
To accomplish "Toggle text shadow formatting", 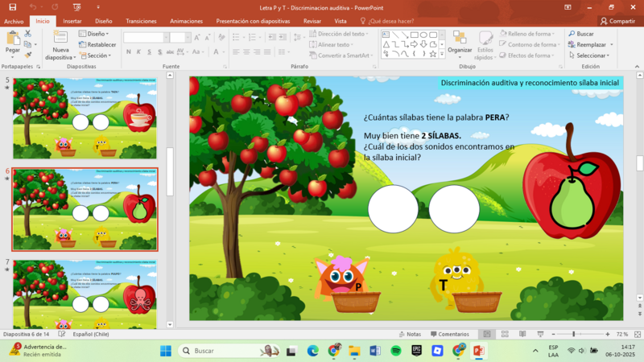I will tap(159, 51).
